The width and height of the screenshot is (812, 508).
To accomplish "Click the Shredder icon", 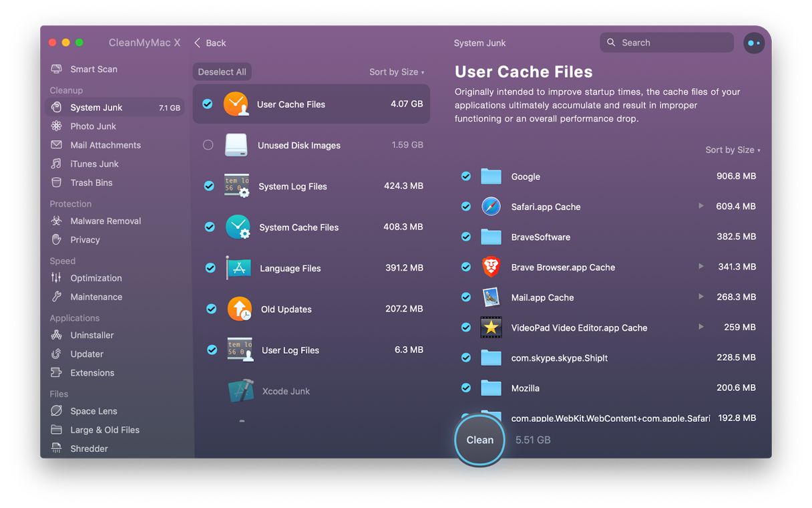I will (57, 448).
